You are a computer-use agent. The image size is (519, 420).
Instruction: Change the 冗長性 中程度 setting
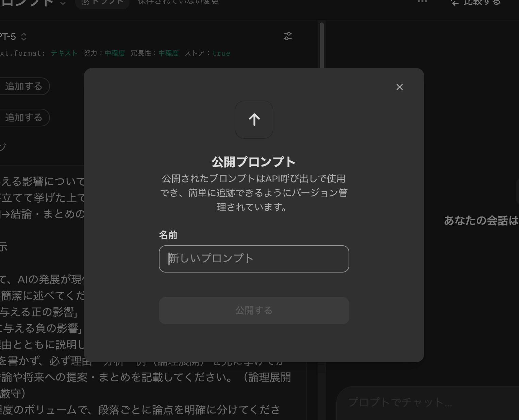(168, 53)
